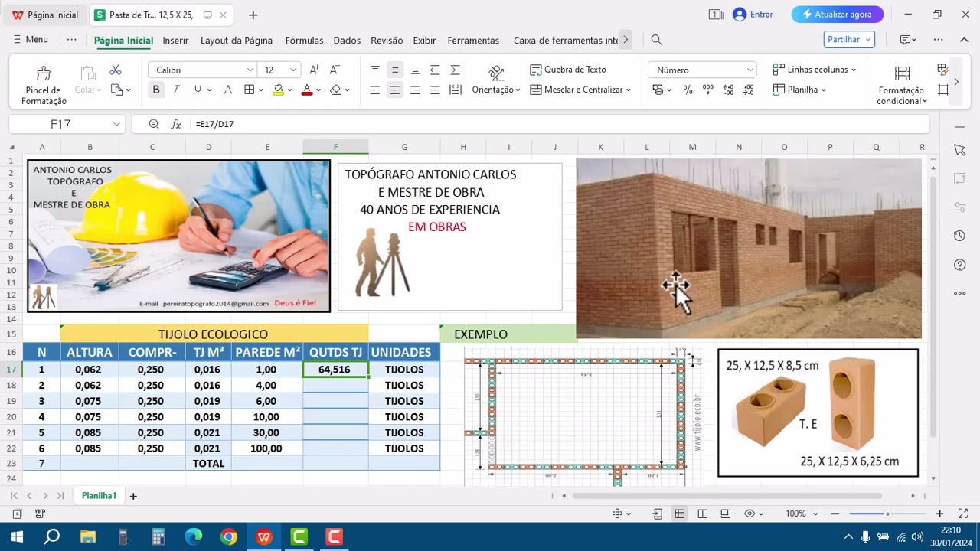Open the font size 12 dropdown

coord(292,70)
